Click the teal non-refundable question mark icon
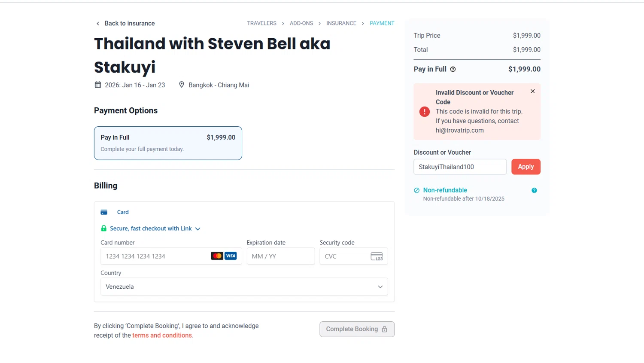This screenshot has width=644, height=363. 534,190
